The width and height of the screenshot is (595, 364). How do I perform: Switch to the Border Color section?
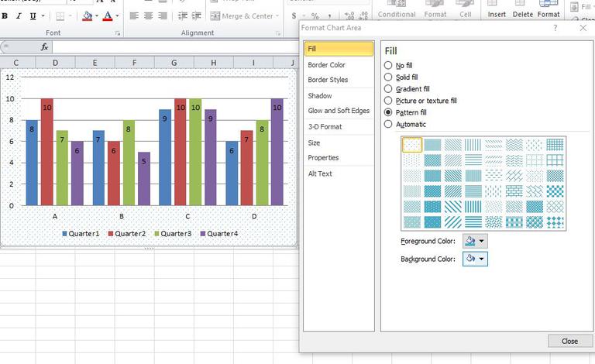326,65
